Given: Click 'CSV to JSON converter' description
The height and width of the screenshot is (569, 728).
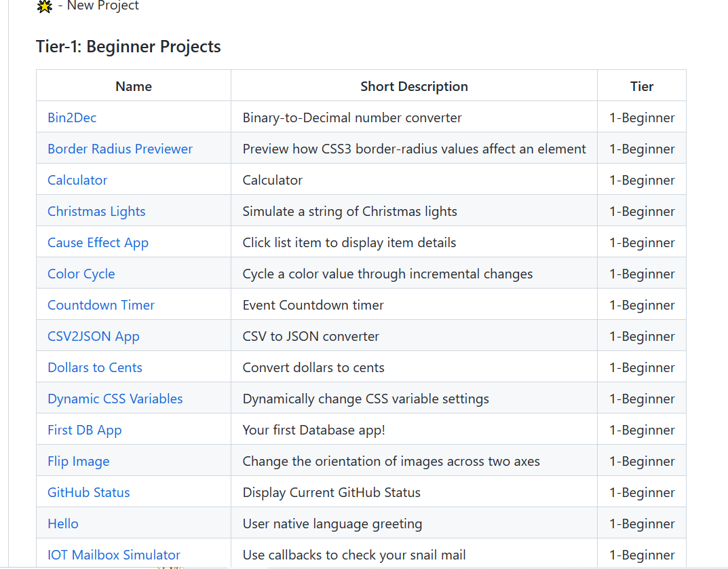Looking at the screenshot, I should tap(311, 336).
